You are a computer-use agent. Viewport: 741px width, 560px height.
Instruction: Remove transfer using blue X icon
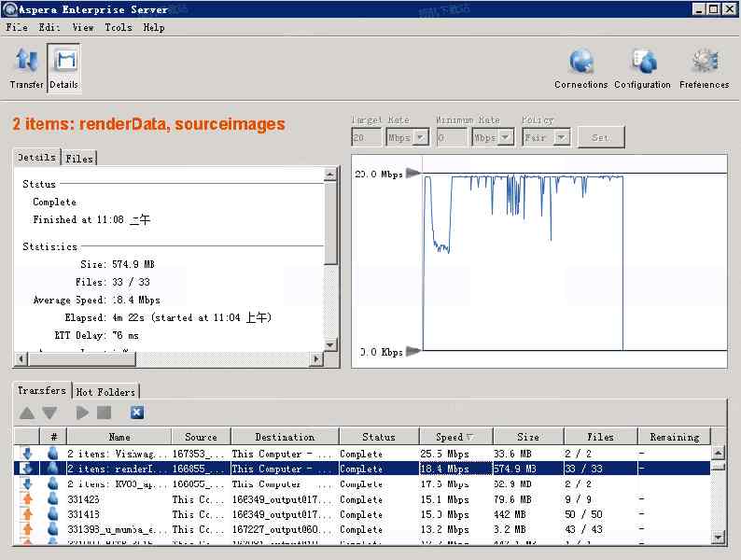click(x=137, y=413)
